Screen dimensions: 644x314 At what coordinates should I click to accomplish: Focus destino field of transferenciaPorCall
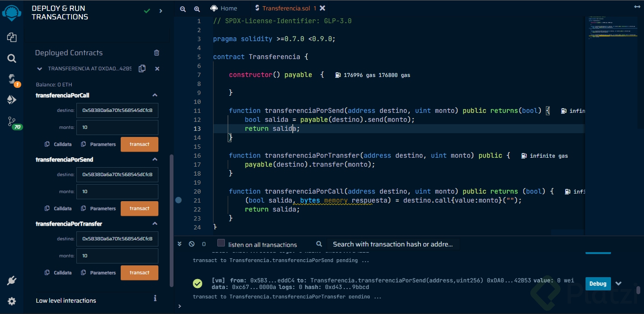[117, 110]
